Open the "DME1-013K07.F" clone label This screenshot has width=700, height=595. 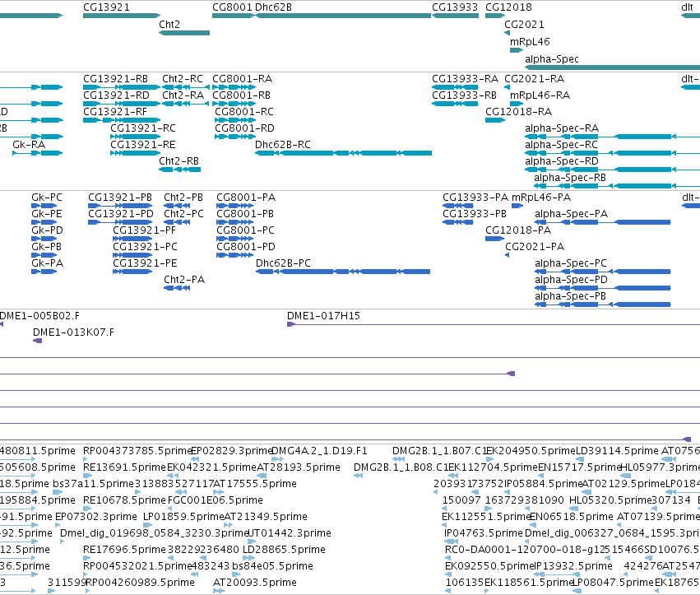tap(74, 332)
